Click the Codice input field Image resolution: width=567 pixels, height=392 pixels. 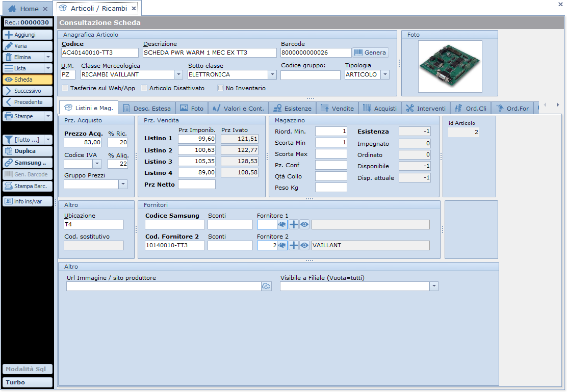coord(100,53)
